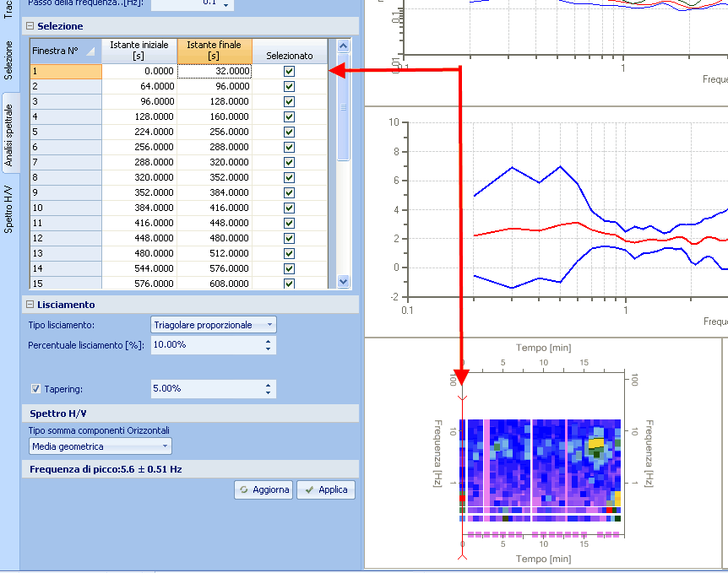Select the 608.0000 end time cell
The height and width of the screenshot is (573, 728).
tap(215, 283)
